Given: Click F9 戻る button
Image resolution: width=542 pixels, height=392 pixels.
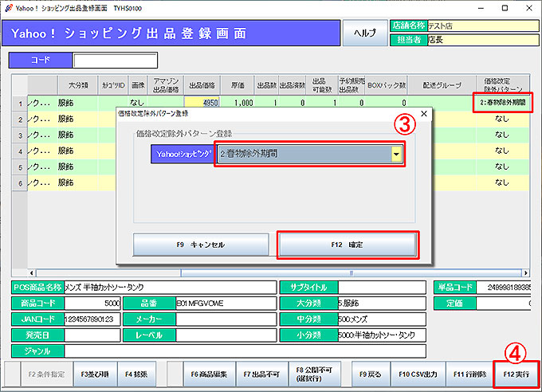Looking at the screenshot, I should point(371,373).
